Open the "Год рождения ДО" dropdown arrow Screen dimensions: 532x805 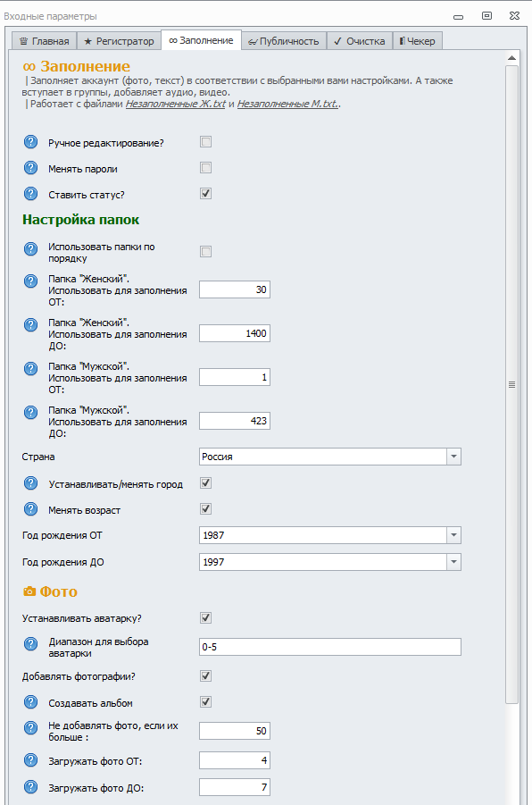click(x=453, y=562)
